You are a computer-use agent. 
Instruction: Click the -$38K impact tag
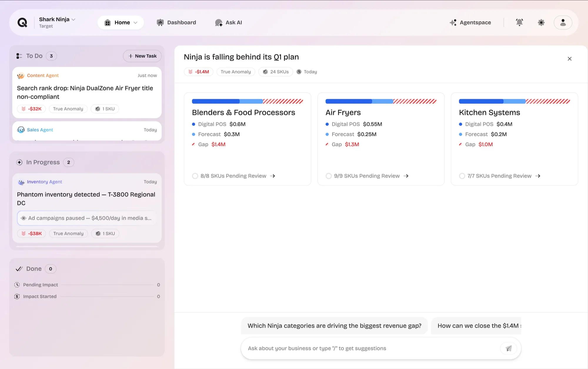[31, 233]
